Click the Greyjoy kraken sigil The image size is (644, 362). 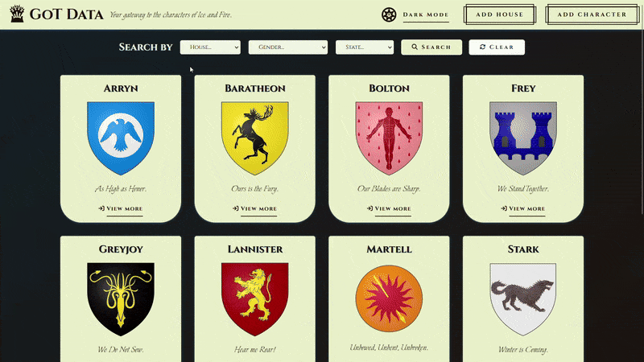click(x=121, y=299)
